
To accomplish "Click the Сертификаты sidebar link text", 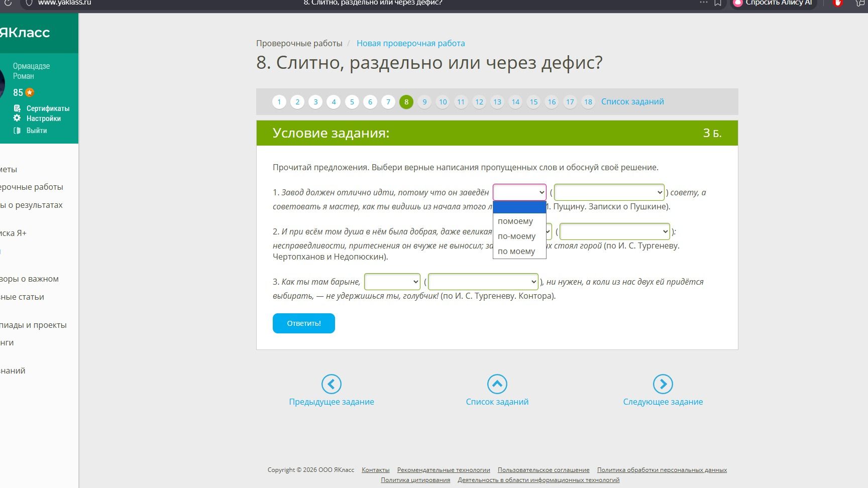I will click(x=48, y=108).
